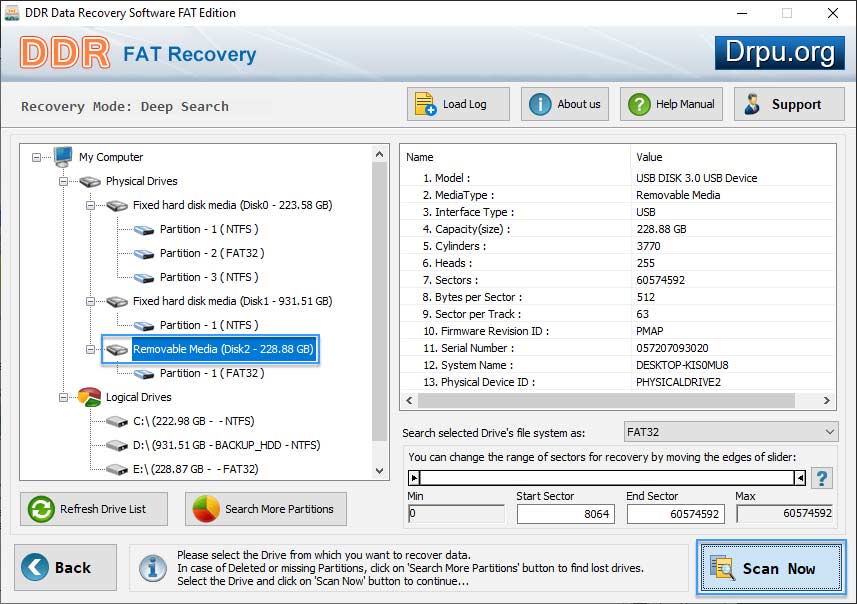Click the About us info icon

540,104
